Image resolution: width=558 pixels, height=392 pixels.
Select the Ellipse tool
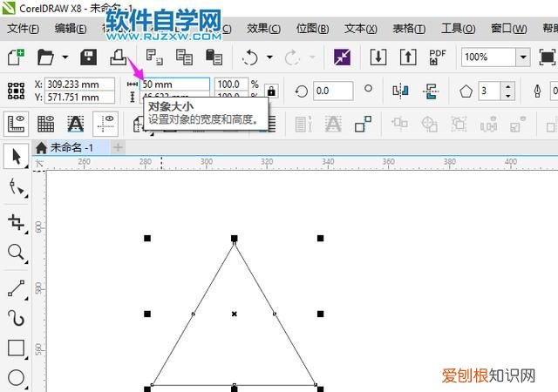coord(16,378)
